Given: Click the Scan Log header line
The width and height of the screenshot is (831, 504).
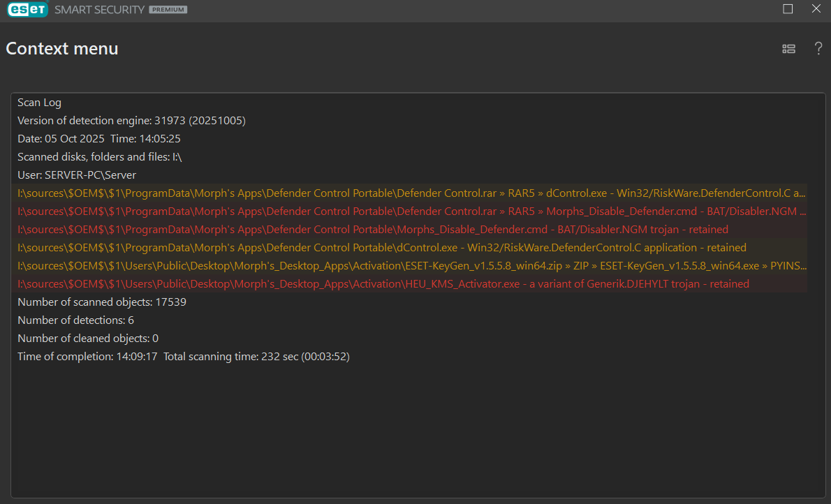Looking at the screenshot, I should coord(40,103).
